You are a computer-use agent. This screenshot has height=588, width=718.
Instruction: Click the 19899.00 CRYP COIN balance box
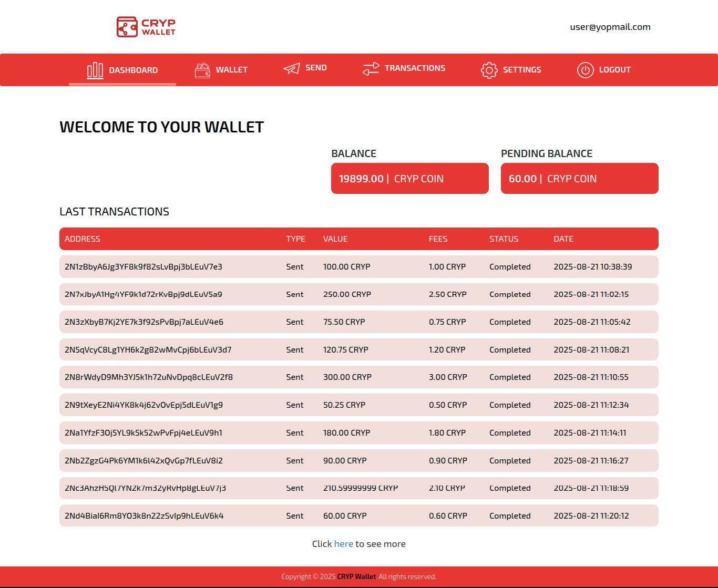pos(410,179)
